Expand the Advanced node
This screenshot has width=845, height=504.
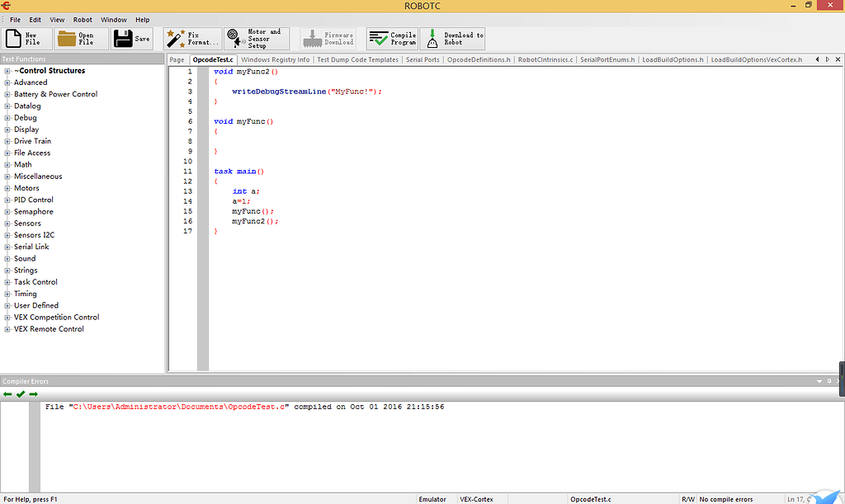7,82
